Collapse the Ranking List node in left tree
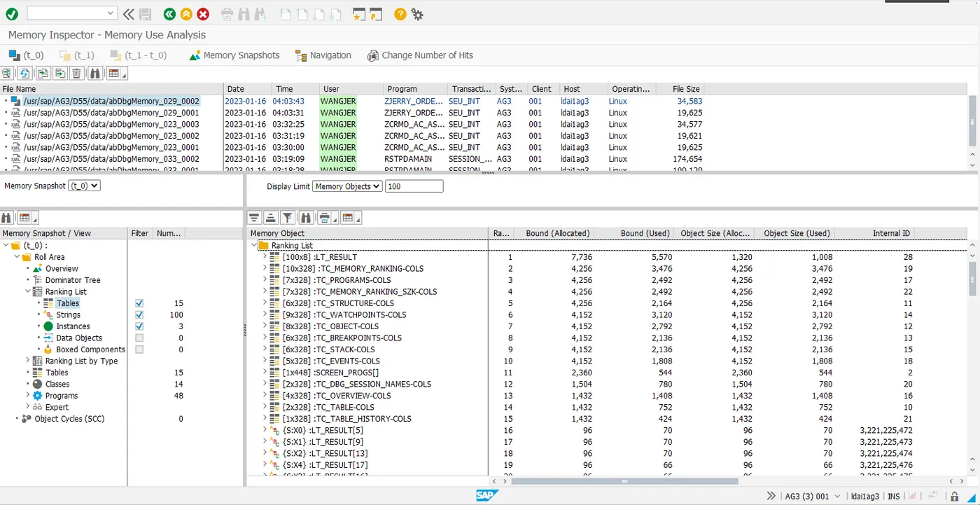 coord(28,291)
